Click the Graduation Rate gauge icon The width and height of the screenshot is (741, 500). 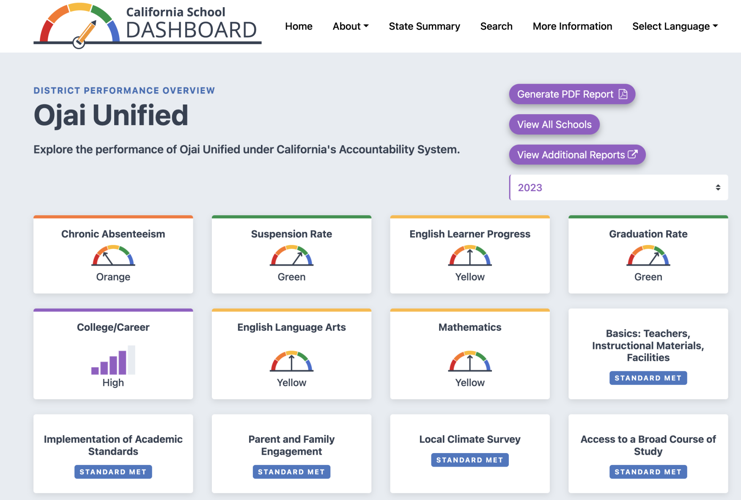tap(648, 255)
